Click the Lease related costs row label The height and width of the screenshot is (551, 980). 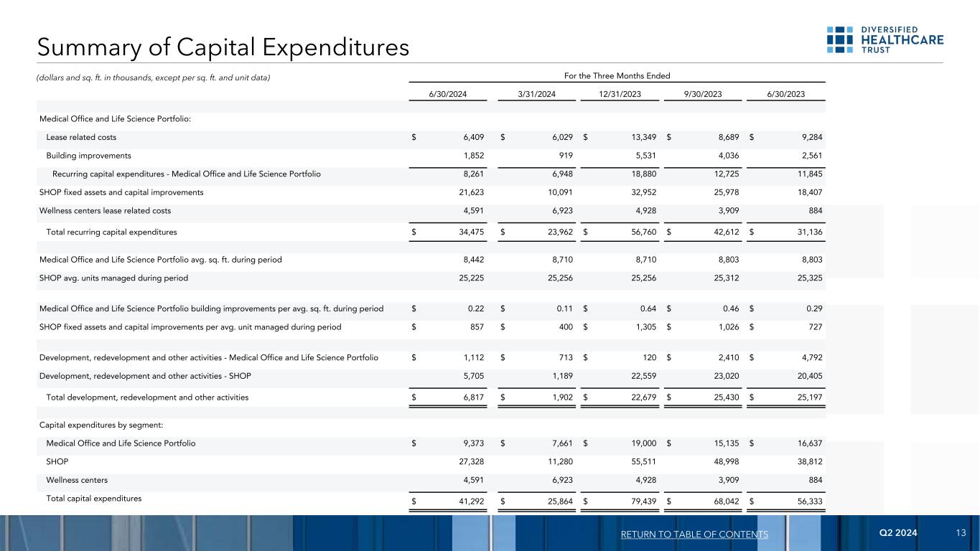81,137
